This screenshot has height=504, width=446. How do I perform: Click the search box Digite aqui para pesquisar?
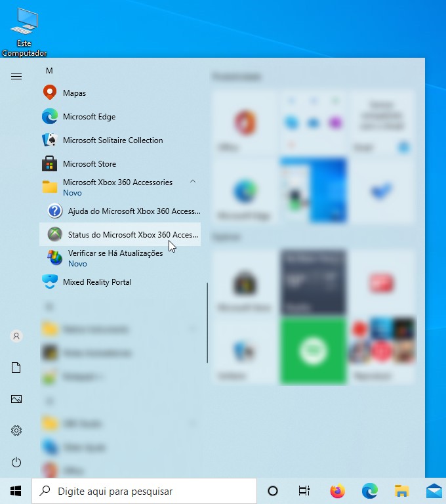click(144, 491)
